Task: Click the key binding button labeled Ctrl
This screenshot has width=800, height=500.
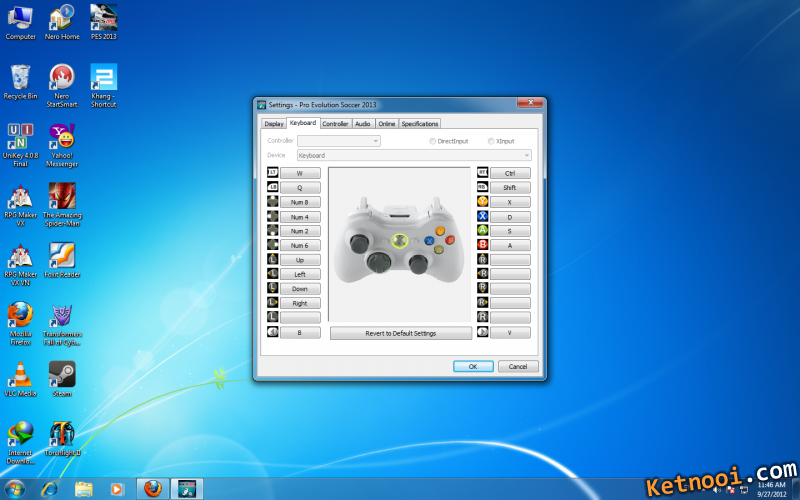Action: pos(510,173)
